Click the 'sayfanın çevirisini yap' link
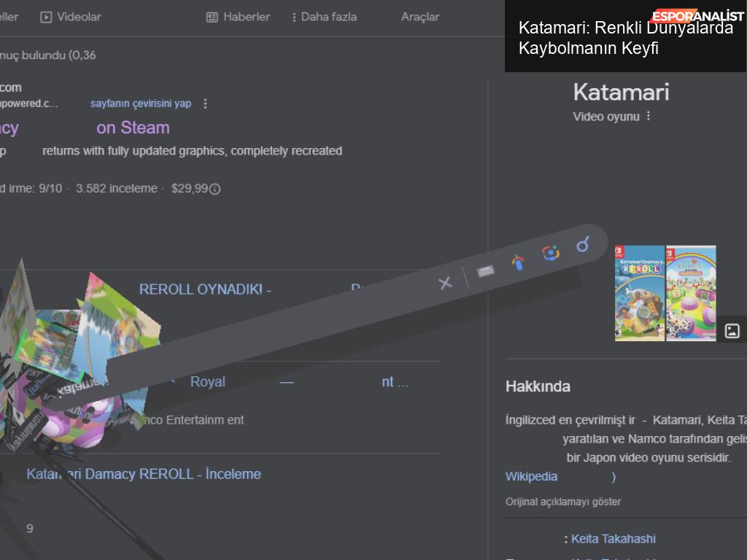747x560 pixels. tap(141, 104)
